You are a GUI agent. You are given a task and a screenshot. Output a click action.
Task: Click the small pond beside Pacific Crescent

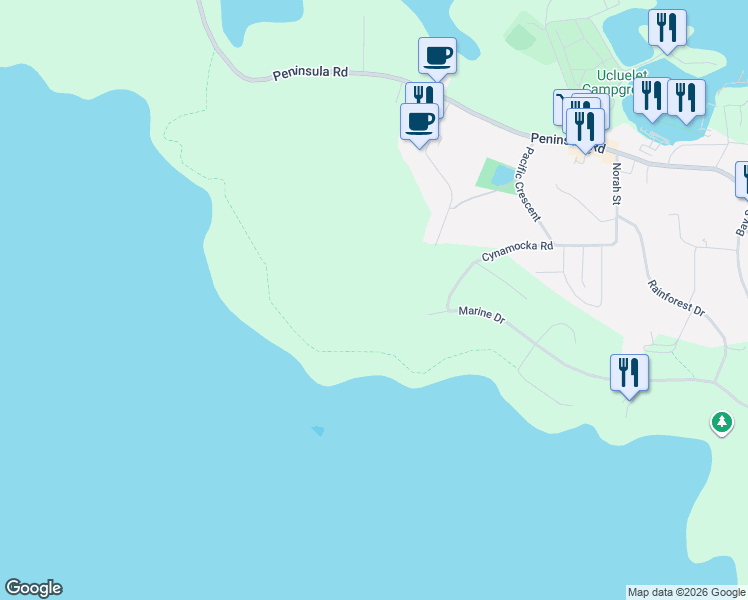click(502, 176)
